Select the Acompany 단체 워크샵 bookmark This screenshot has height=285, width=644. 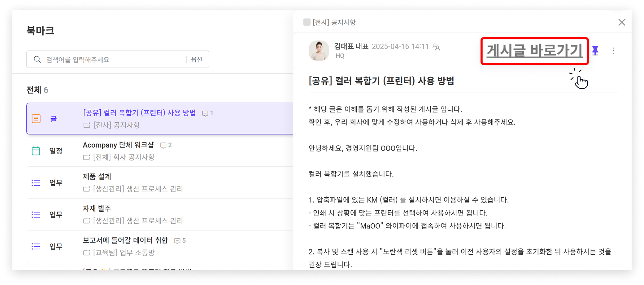click(118, 145)
